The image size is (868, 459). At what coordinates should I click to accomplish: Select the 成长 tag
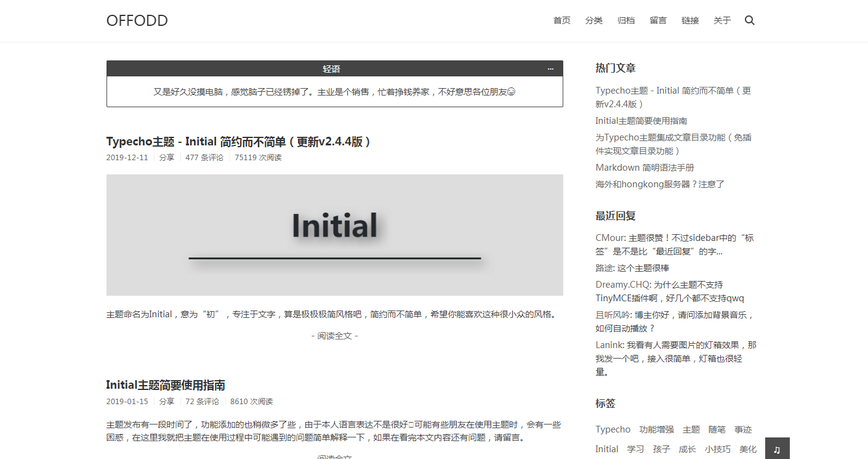tap(688, 449)
